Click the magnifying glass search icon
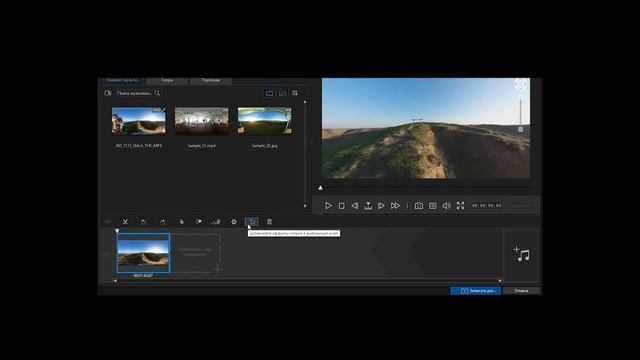Image resolution: width=640 pixels, height=360 pixels. coord(157,93)
